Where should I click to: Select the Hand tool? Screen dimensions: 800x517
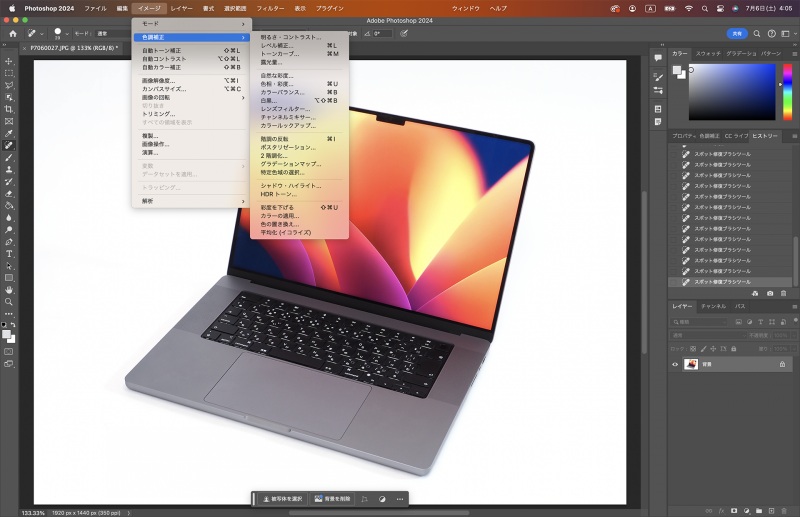9,290
